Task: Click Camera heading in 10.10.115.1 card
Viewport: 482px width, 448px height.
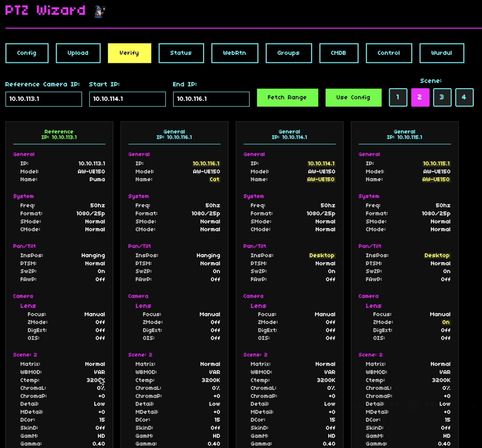Action: pyautogui.click(x=368, y=296)
